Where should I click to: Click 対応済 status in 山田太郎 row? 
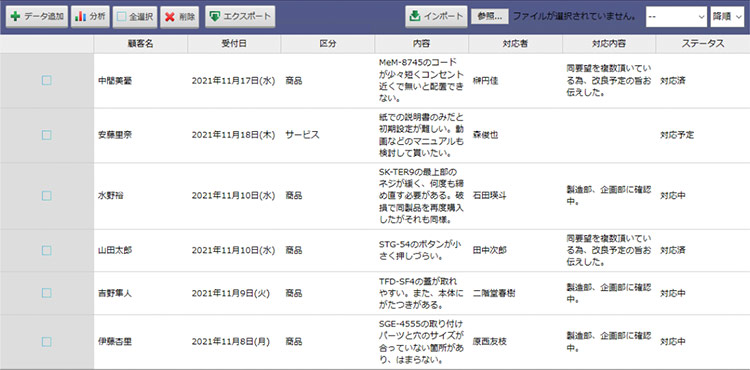(x=673, y=250)
